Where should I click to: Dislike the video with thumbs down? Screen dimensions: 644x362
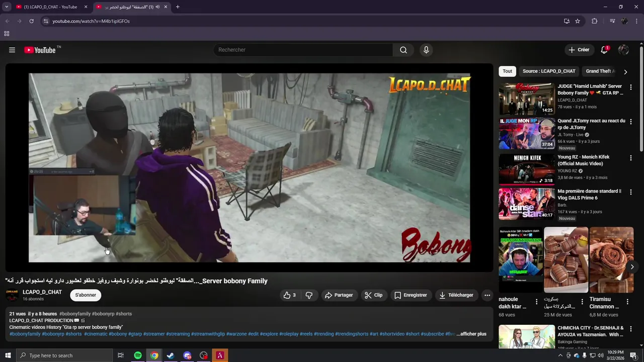(309, 295)
